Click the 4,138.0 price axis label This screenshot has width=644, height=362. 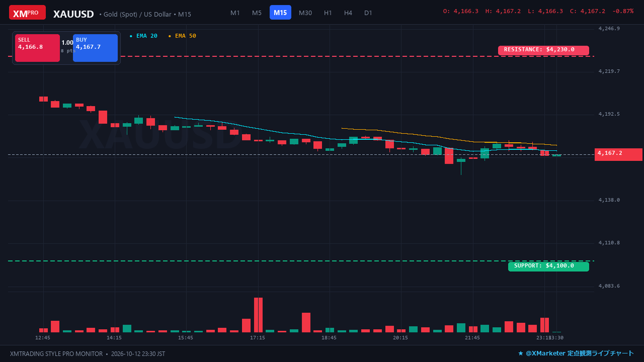pyautogui.click(x=609, y=200)
